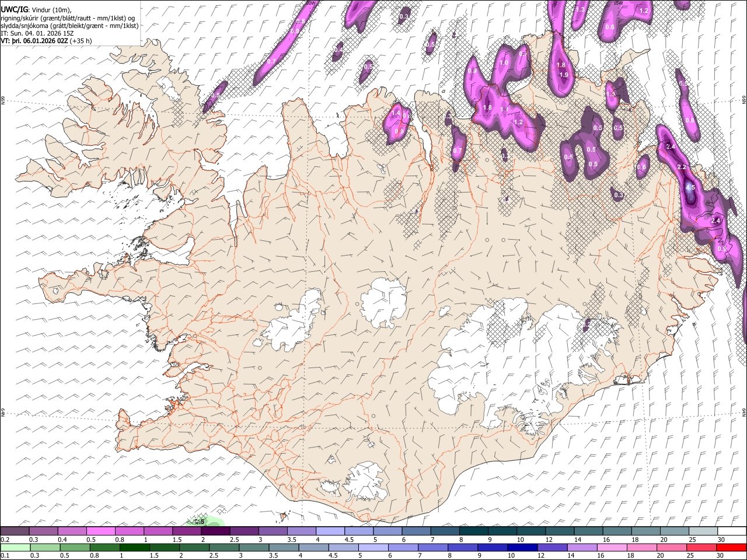Image resolution: width=747 pixels, height=560 pixels.
Task: Click the 0.4 precipitation value off the north coast
Action: click(x=338, y=51)
